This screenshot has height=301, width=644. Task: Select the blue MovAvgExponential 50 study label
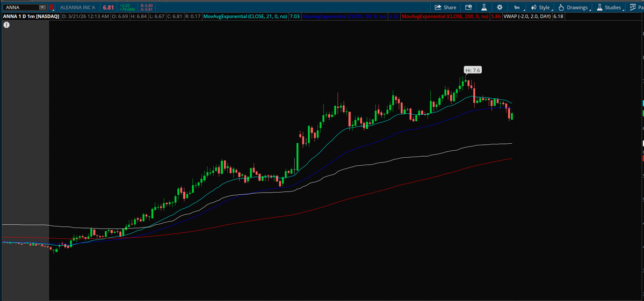click(x=344, y=17)
